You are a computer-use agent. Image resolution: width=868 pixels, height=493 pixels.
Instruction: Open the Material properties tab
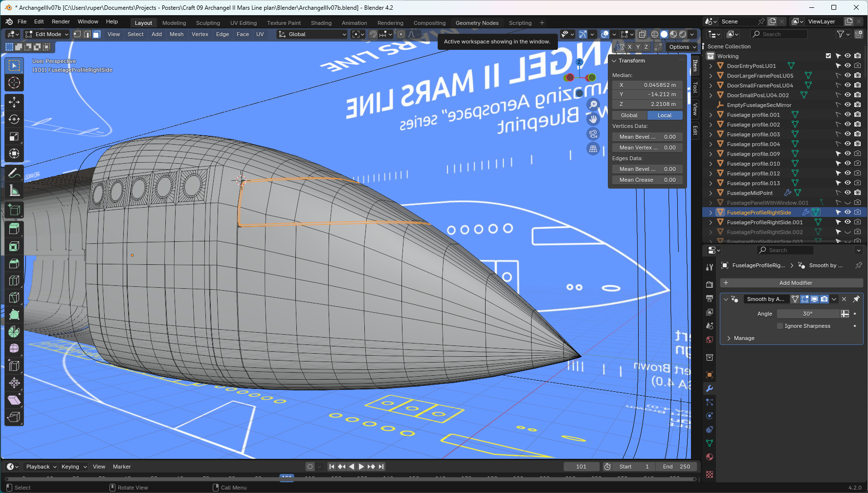(710, 457)
